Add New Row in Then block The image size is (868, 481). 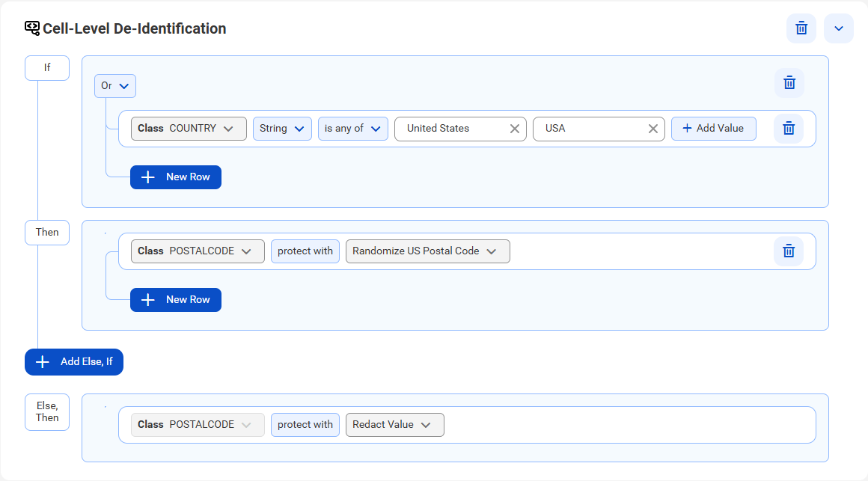pos(176,300)
